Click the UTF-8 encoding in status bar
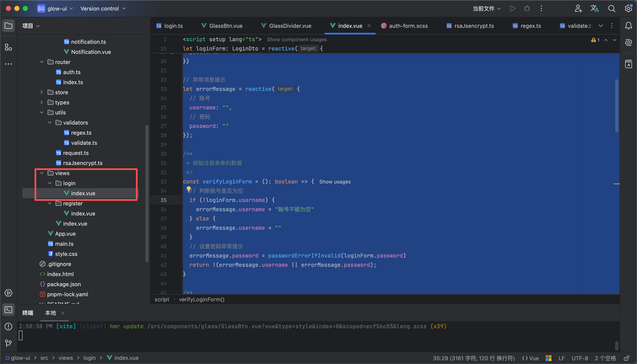Viewport: 637px width, 364px height. pos(580,358)
